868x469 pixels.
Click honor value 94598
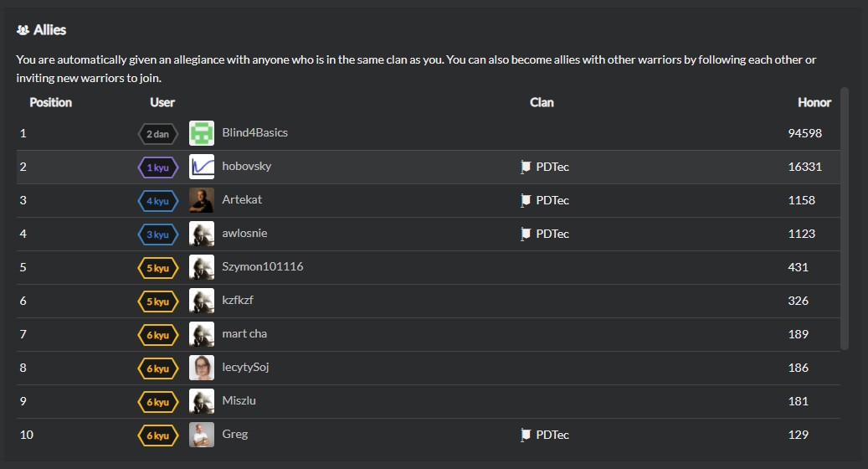pos(805,133)
